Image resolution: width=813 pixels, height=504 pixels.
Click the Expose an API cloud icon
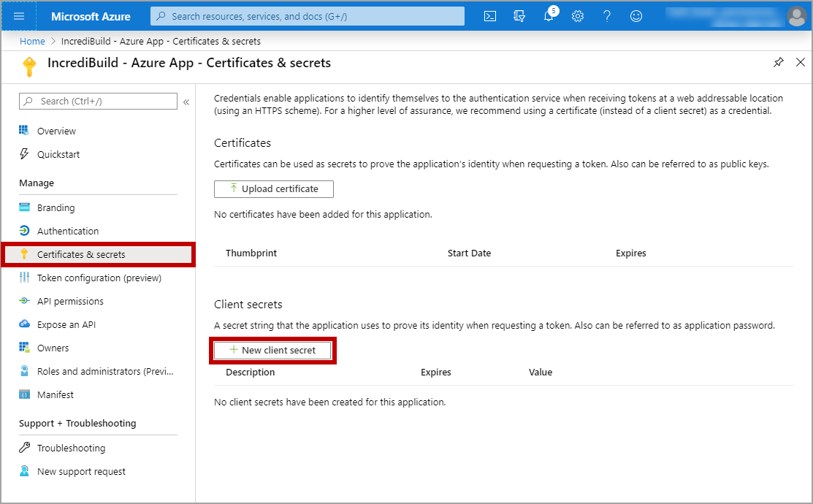[x=24, y=324]
